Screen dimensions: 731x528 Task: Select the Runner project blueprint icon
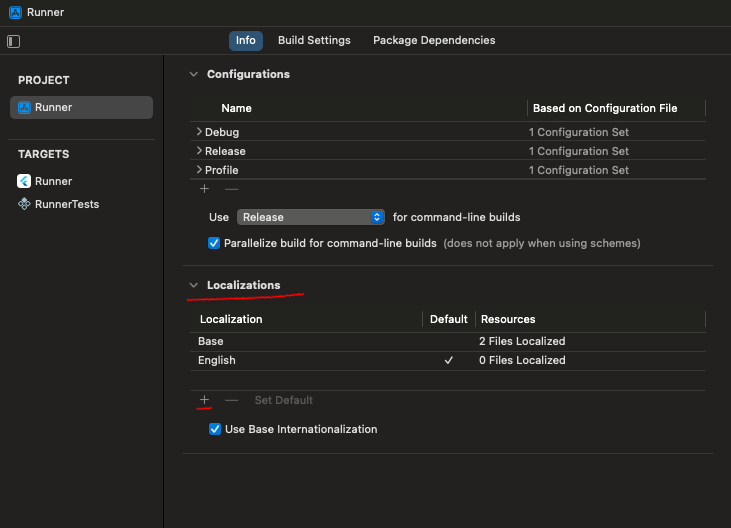(x=24, y=108)
